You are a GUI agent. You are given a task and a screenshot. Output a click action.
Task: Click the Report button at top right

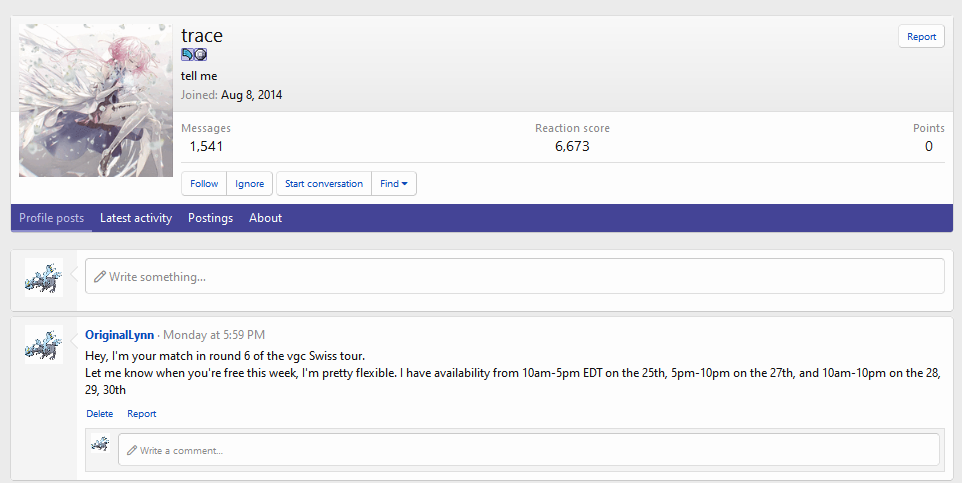[921, 37]
